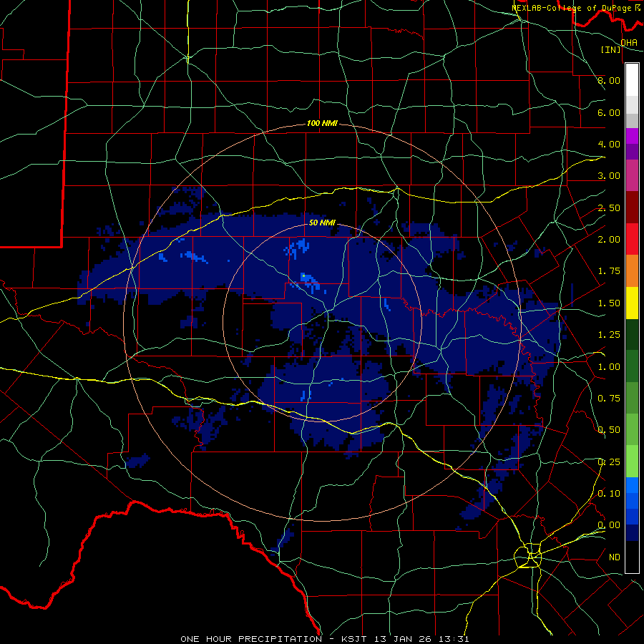The image size is (644, 644).
Task: Click the 1.00 legend value
Action: pyautogui.click(x=609, y=367)
